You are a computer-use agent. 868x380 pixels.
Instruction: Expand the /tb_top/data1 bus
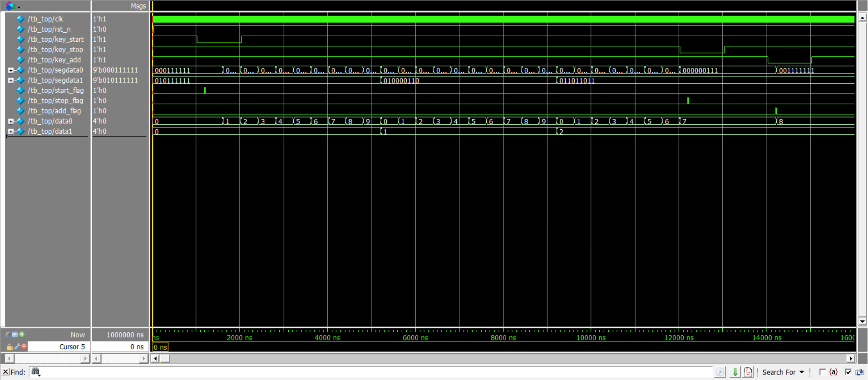coord(10,132)
